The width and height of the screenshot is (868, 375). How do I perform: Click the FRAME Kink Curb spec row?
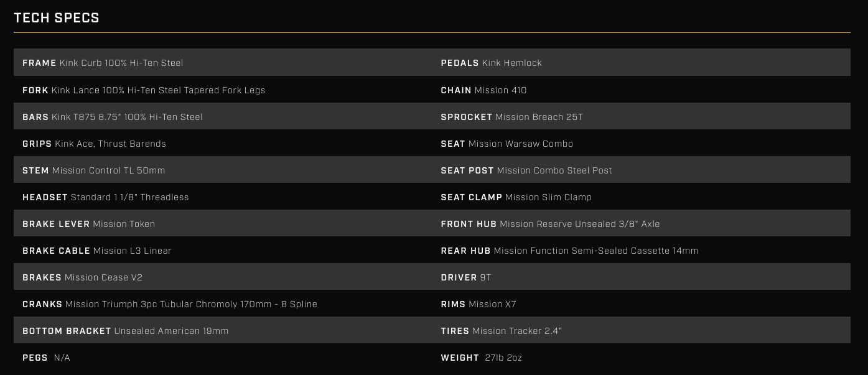(x=103, y=63)
